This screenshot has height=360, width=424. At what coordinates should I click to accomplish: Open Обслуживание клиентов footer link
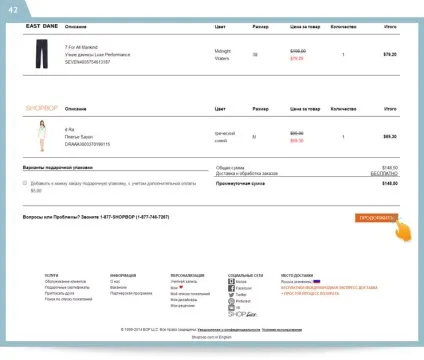[65, 282]
